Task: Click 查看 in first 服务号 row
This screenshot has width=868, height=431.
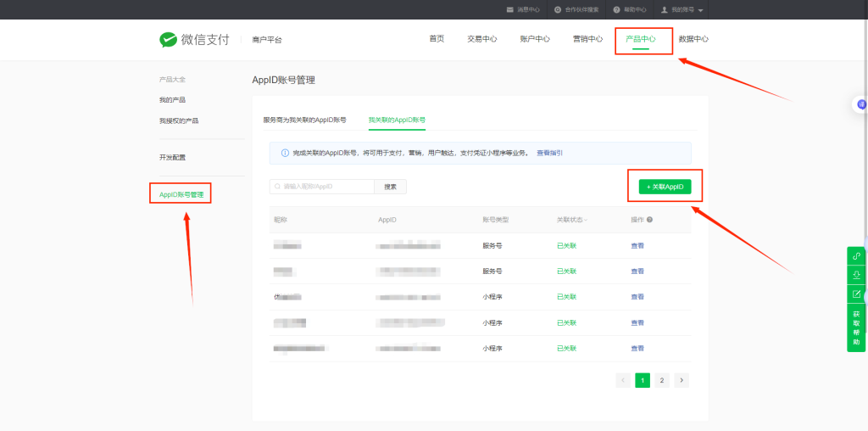Action: tap(637, 245)
